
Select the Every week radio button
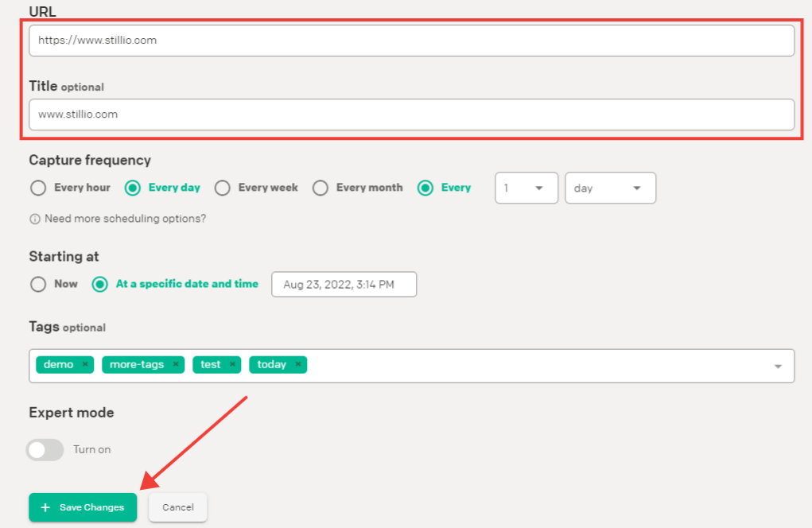[x=222, y=188]
